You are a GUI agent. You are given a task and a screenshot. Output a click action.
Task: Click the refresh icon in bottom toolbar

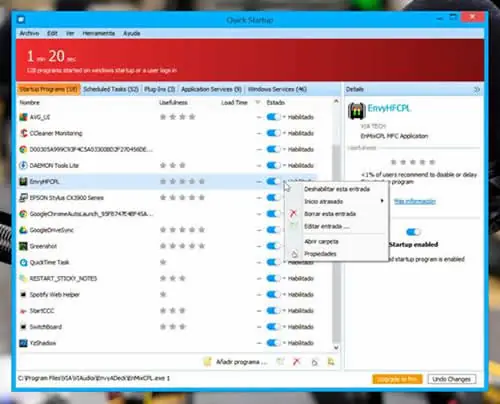tap(314, 362)
